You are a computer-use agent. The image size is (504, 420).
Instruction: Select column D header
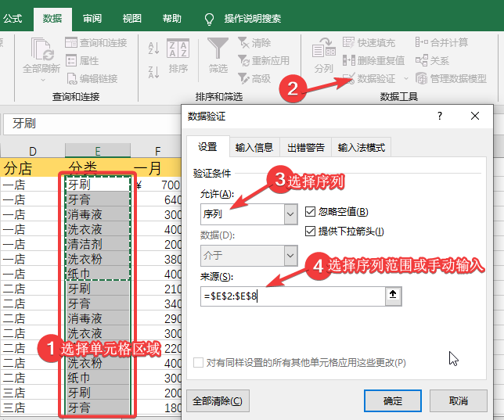pos(32,151)
